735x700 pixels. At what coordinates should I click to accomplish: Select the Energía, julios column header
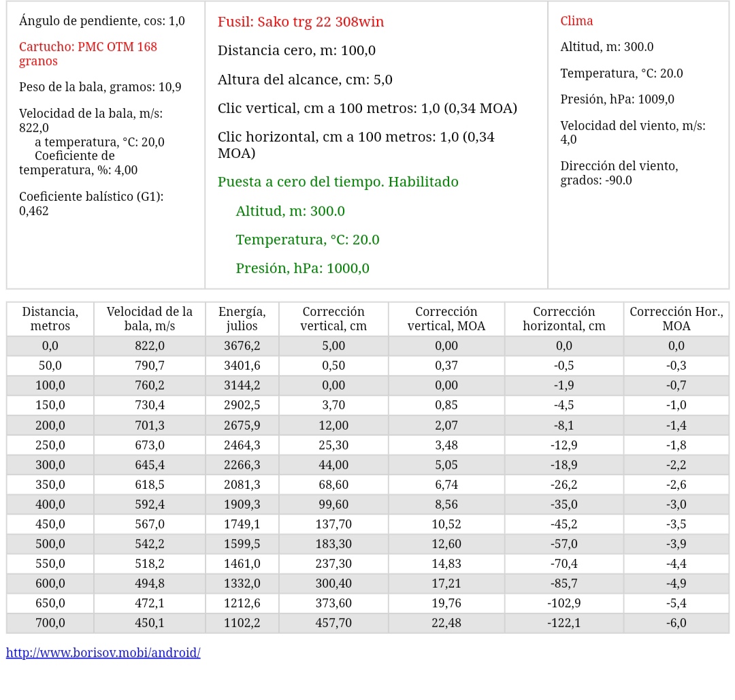tap(242, 319)
